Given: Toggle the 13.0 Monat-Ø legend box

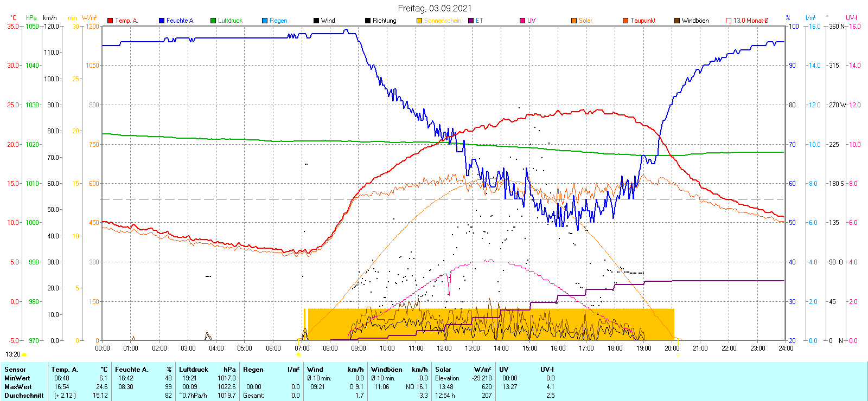Looking at the screenshot, I should click(729, 21).
